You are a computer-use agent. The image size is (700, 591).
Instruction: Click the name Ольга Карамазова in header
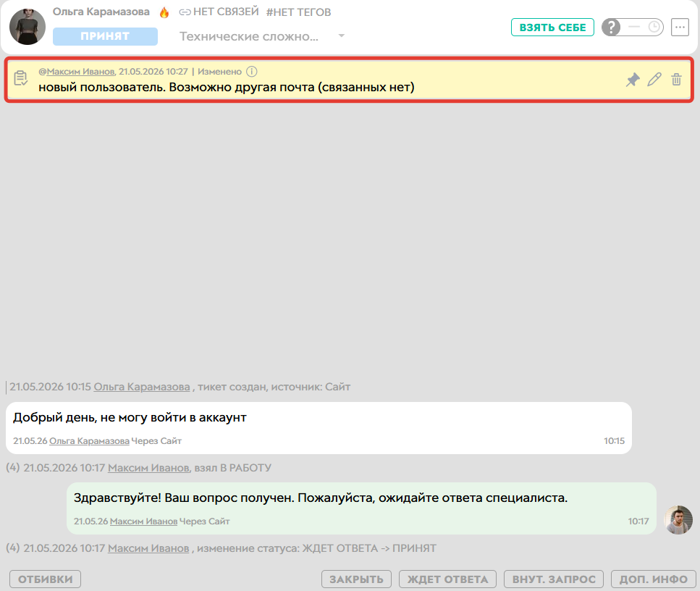(x=101, y=12)
